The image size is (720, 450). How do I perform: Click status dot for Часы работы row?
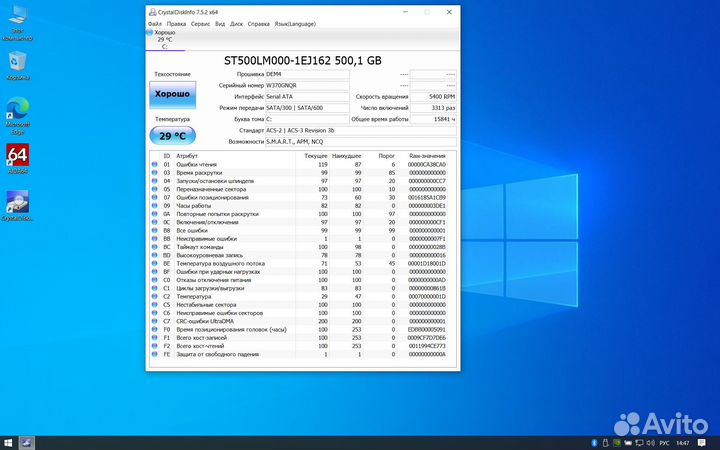tap(154, 206)
